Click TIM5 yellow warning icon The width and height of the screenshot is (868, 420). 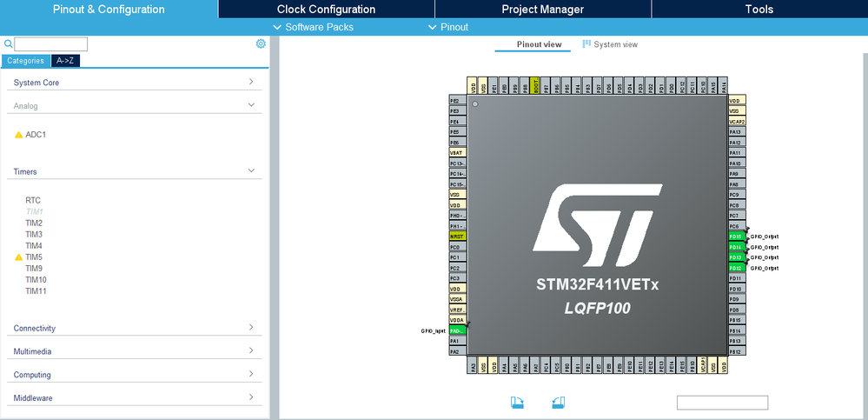tap(18, 257)
